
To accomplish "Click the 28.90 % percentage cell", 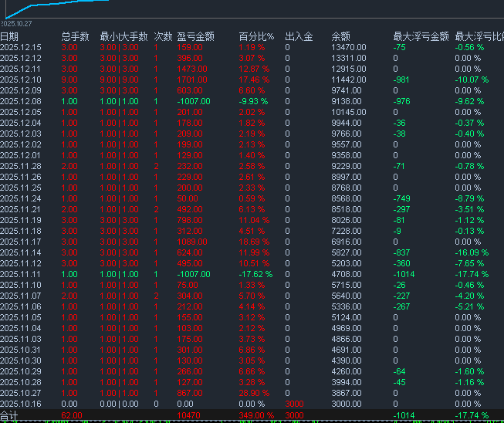I will (x=253, y=393).
